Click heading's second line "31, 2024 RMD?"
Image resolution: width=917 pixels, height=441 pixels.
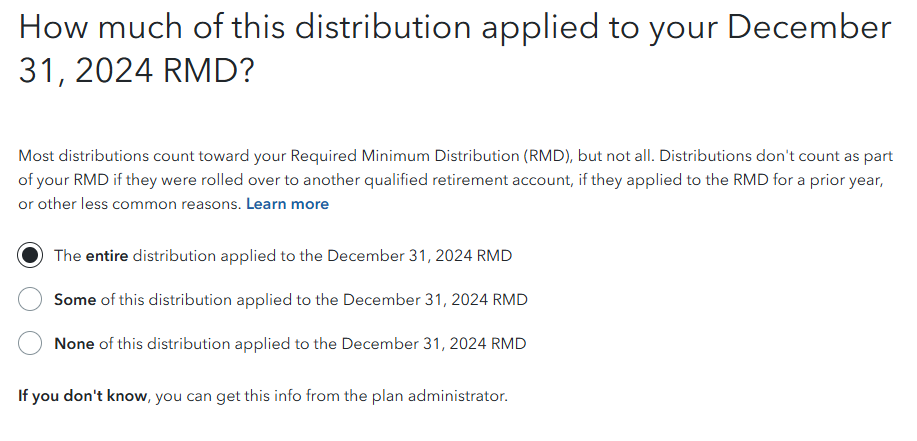[x=135, y=73]
